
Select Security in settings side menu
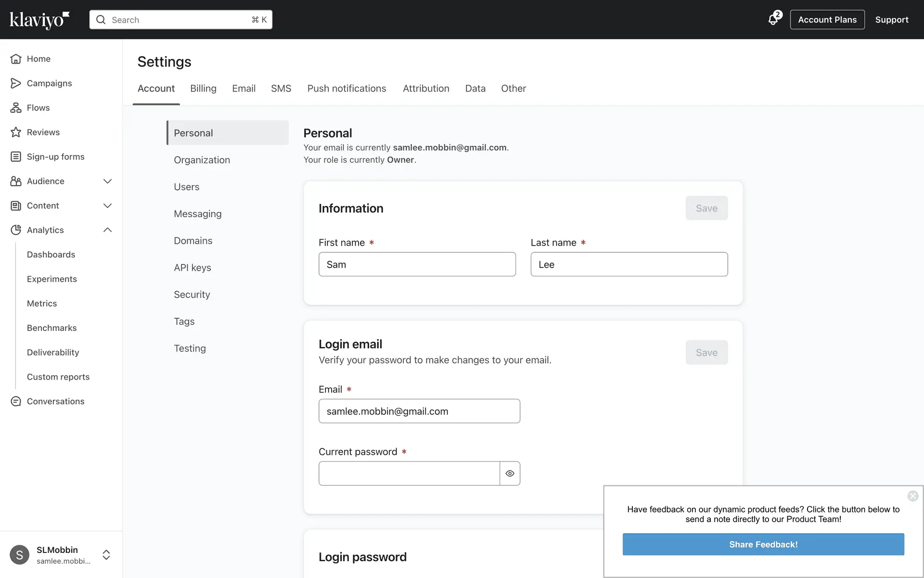point(192,294)
